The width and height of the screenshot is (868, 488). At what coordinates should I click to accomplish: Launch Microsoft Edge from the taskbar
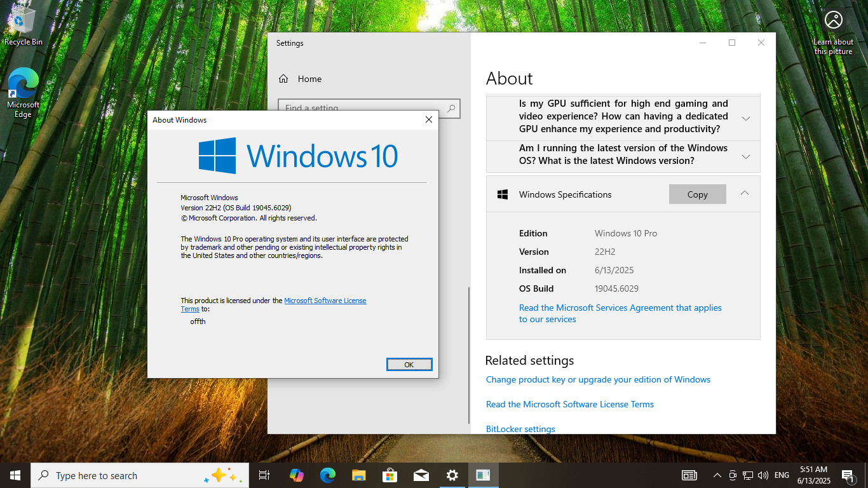tap(327, 475)
